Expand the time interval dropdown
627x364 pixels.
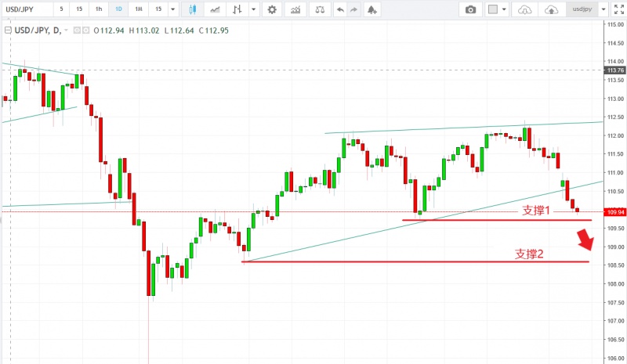172,9
